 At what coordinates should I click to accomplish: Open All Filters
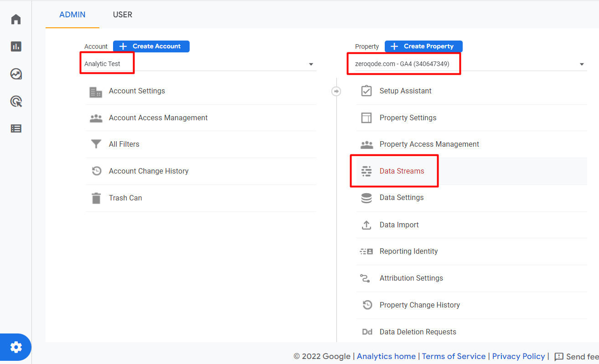click(x=124, y=144)
